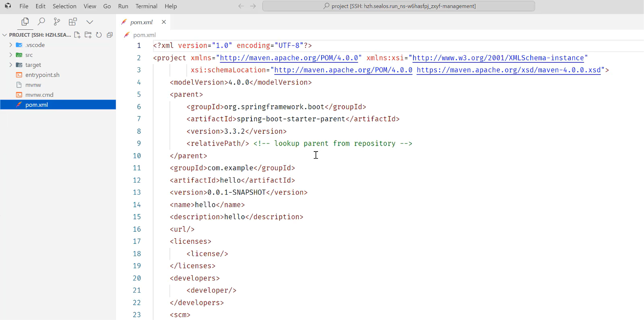
Task: Open the mvnw.cmd file
Action: click(x=39, y=95)
